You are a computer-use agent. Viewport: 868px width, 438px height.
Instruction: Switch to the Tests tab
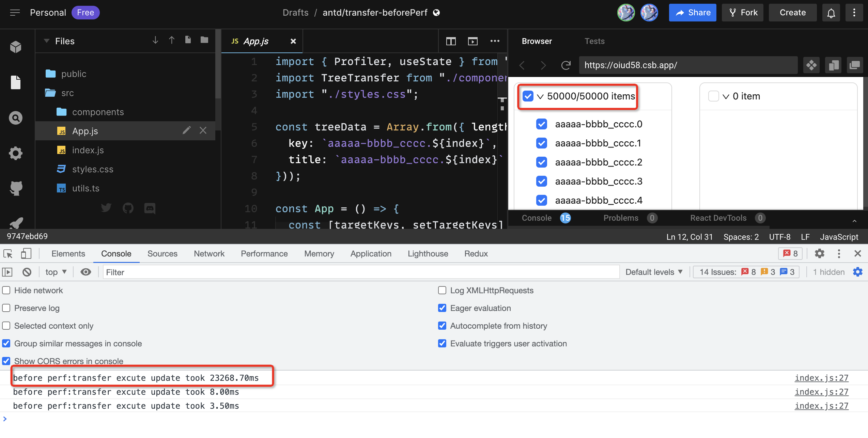(x=594, y=41)
